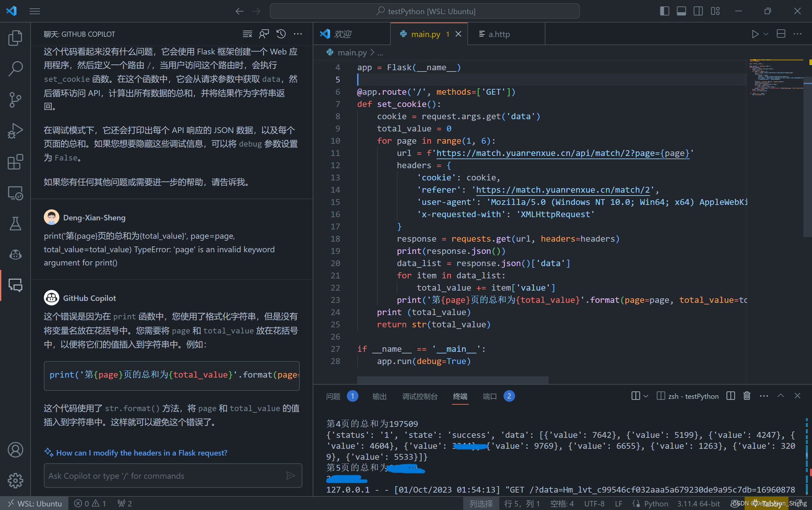Open the GitHub Copilot sidebar icon
This screenshot has height=510, width=812.
tap(15, 255)
